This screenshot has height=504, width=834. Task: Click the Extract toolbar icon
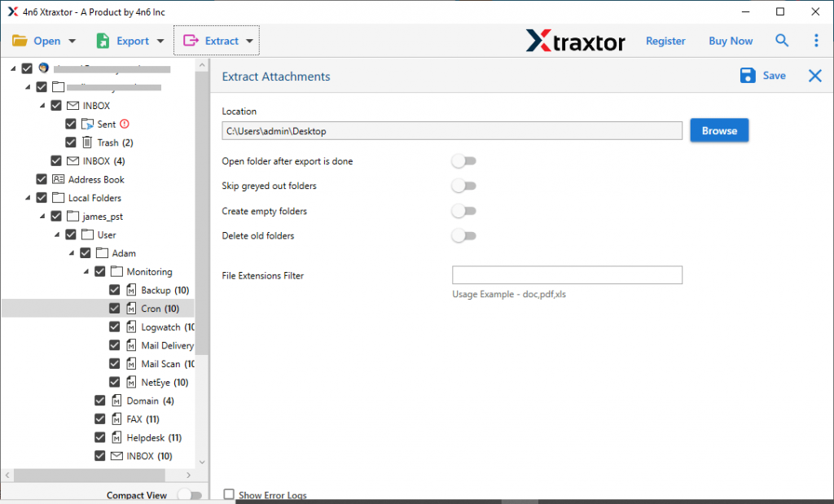pos(192,40)
